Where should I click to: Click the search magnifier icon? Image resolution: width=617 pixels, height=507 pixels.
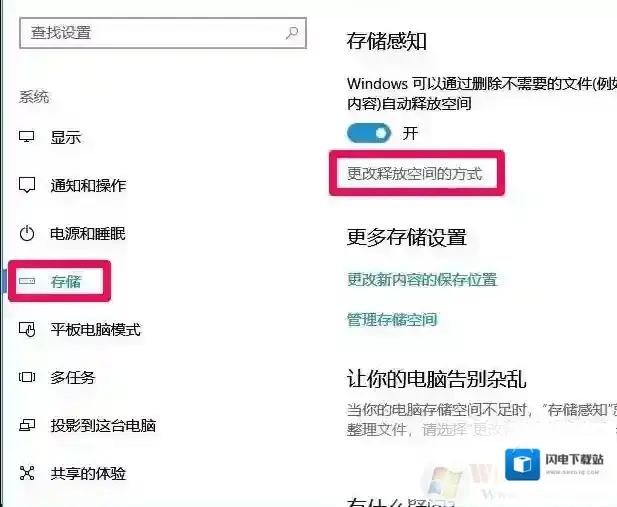[x=292, y=33]
